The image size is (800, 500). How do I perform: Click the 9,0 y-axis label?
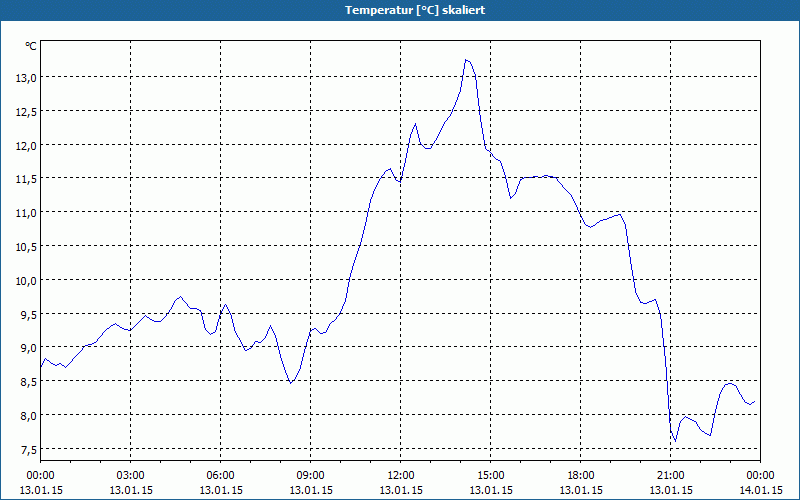29,348
